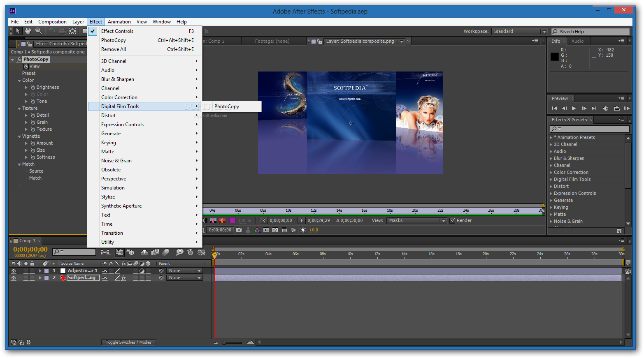Viewport: 644px width, 358px height.
Task: Click the Motion Blur enable icon
Action: [166, 252]
